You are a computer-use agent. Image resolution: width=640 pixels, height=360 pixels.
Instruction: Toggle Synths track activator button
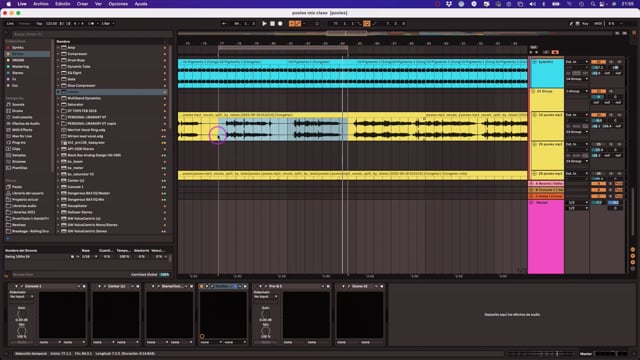click(598, 62)
